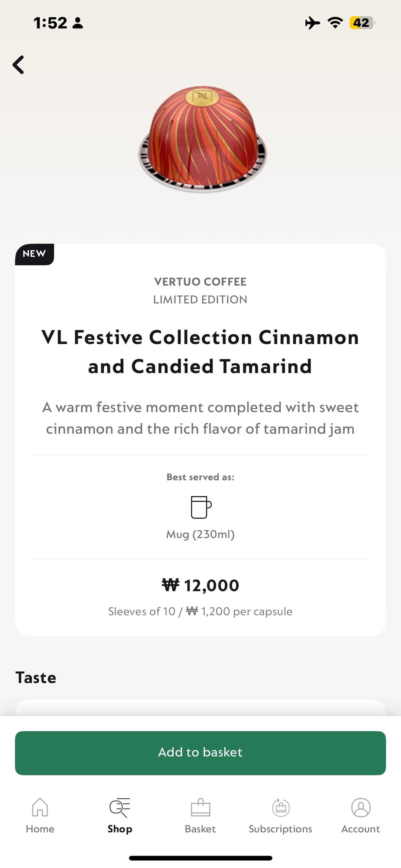Tap the airplane mode status icon

coord(313,23)
